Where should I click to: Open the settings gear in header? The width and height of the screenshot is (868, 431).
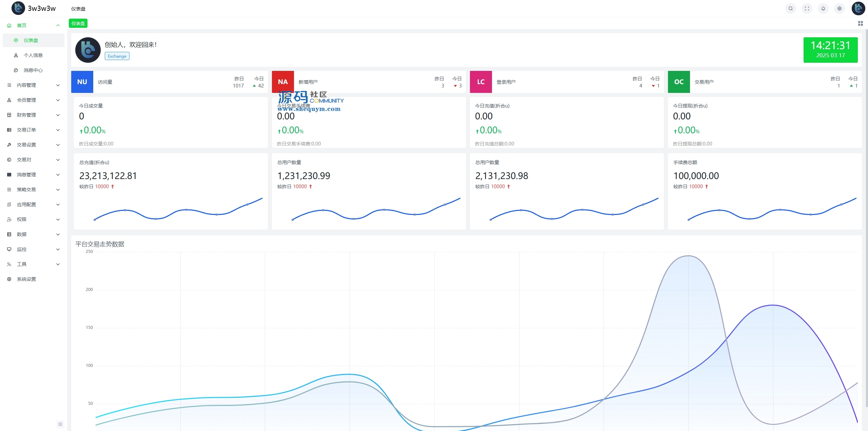[x=839, y=8]
